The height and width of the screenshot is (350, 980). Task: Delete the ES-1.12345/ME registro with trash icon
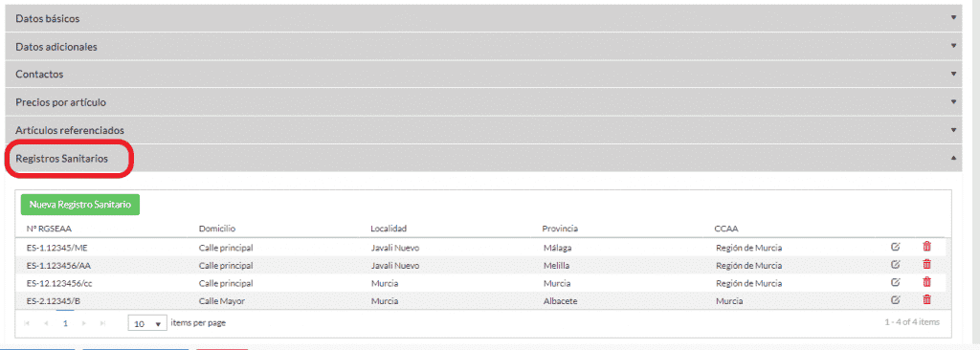926,247
